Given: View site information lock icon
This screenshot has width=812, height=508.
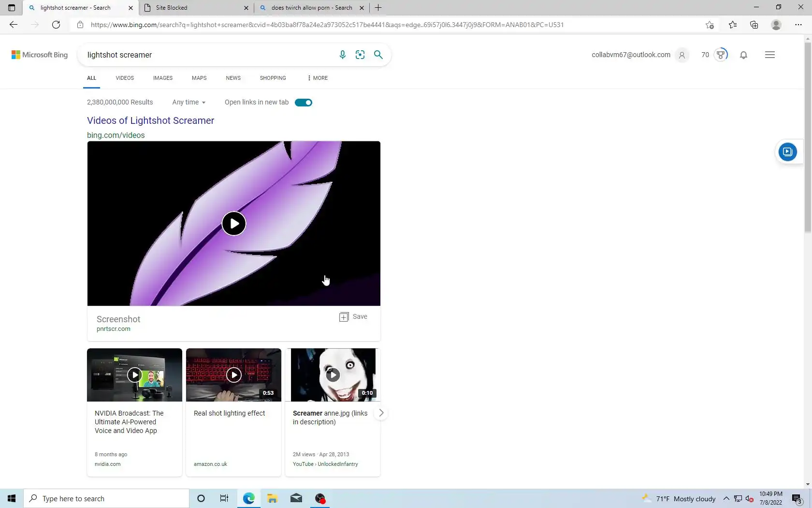Looking at the screenshot, I should pos(80,25).
